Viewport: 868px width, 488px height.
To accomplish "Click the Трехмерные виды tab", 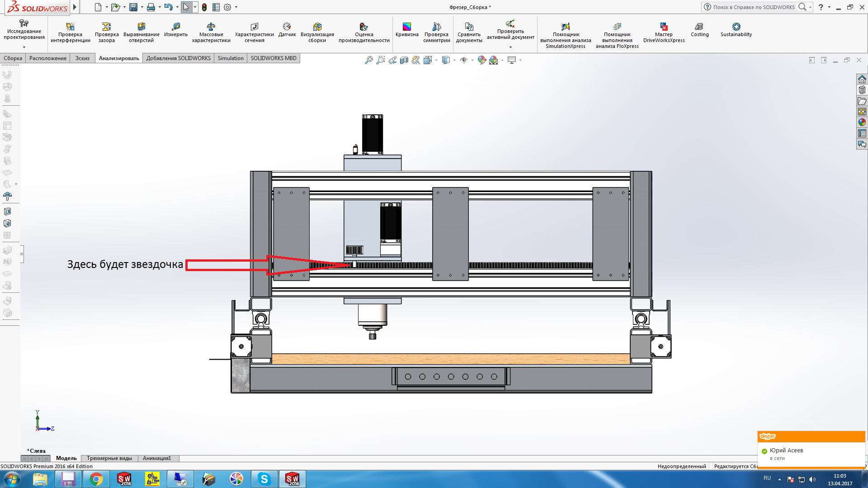I will coord(109,458).
